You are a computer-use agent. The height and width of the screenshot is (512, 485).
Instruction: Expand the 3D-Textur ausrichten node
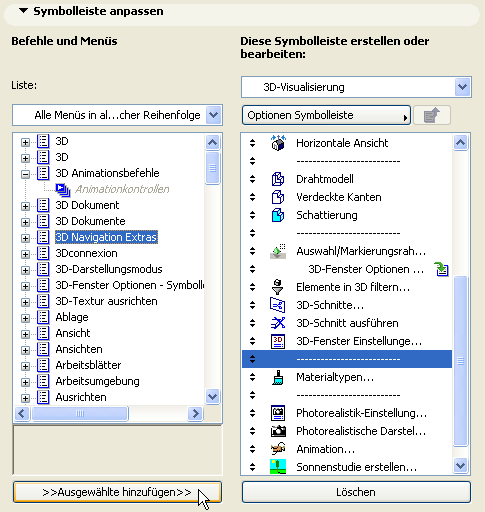[x=25, y=302]
